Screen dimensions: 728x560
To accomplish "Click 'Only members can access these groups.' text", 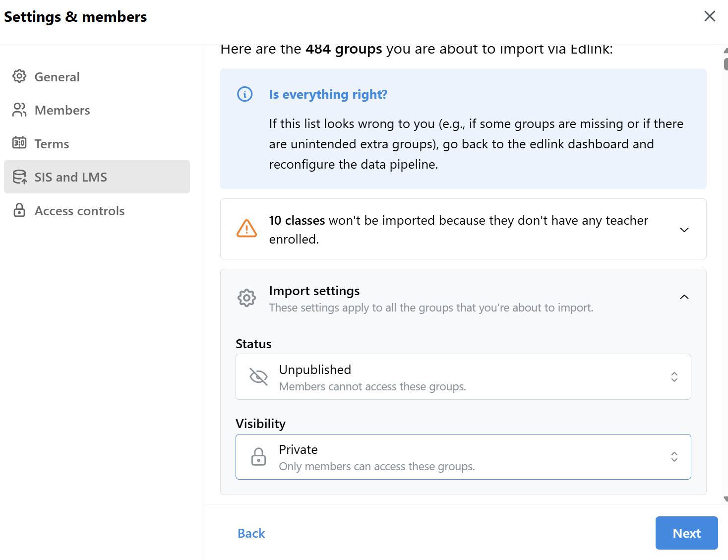I will pyautogui.click(x=377, y=466).
